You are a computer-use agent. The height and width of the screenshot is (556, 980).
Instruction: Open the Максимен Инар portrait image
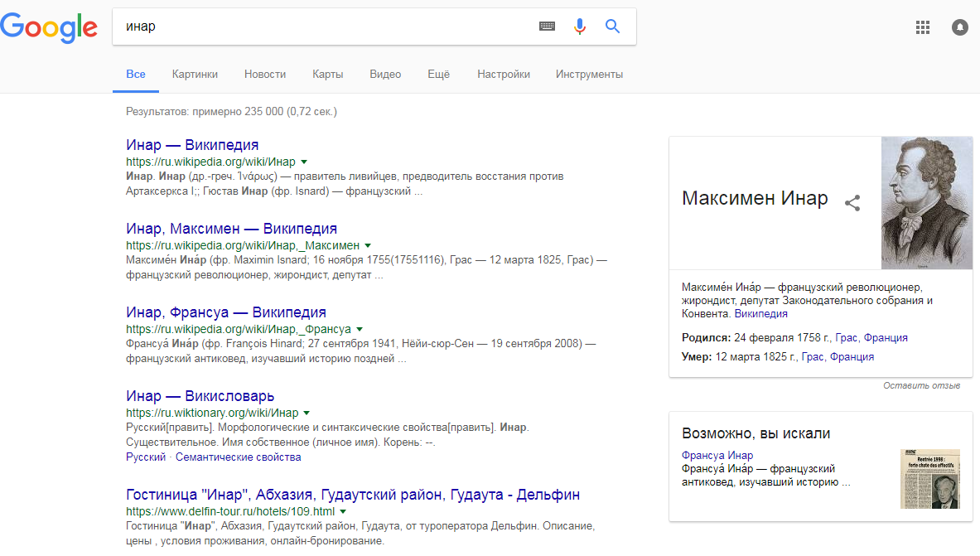tap(927, 203)
